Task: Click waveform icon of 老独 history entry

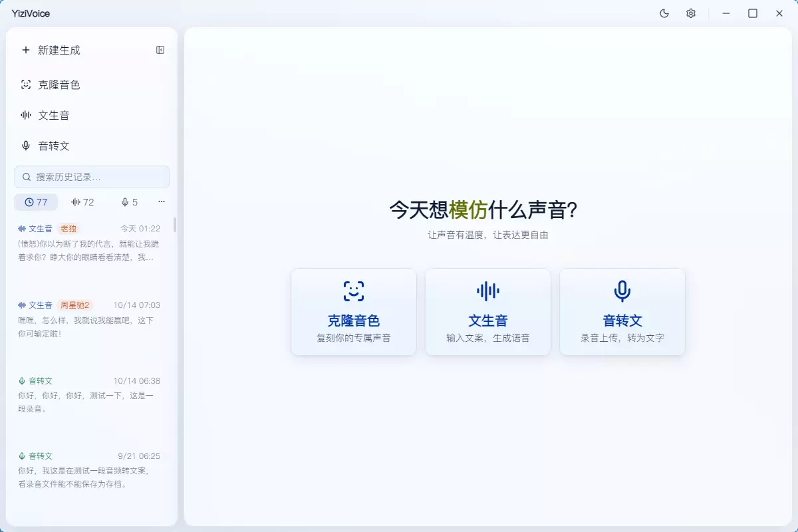Action: click(x=22, y=229)
